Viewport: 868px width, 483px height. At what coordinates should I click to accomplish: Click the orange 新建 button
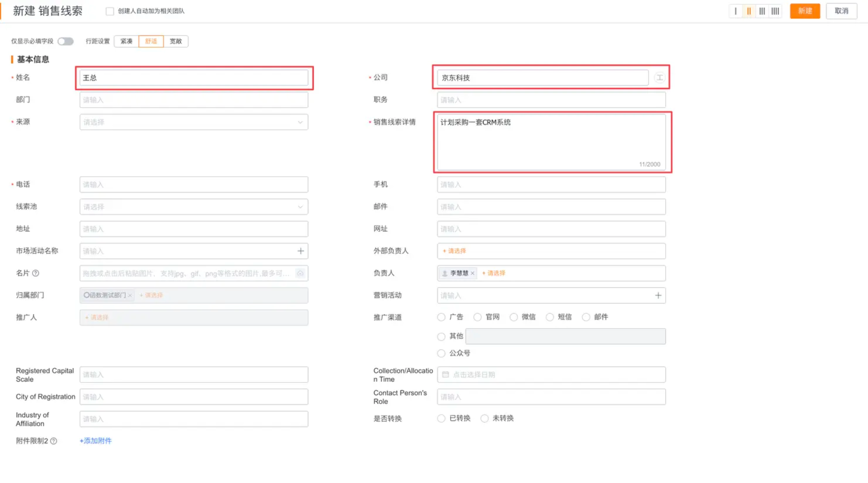pyautogui.click(x=805, y=11)
